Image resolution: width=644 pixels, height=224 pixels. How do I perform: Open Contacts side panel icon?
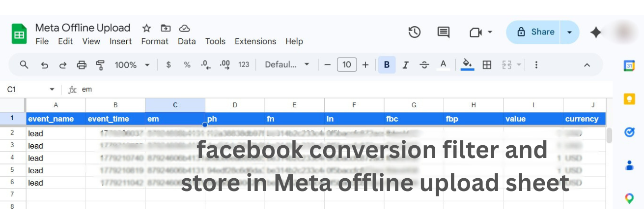click(629, 165)
